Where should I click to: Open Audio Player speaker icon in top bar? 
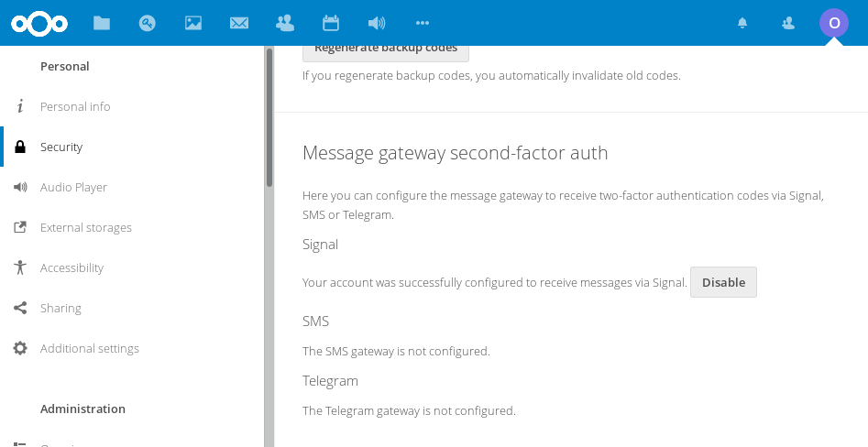pyautogui.click(x=377, y=23)
